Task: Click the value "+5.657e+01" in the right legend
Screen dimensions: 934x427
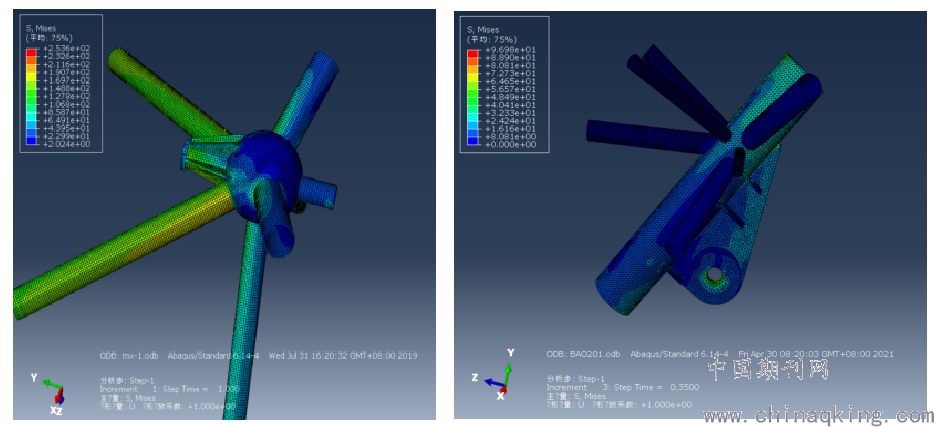Action: pyautogui.click(x=510, y=89)
